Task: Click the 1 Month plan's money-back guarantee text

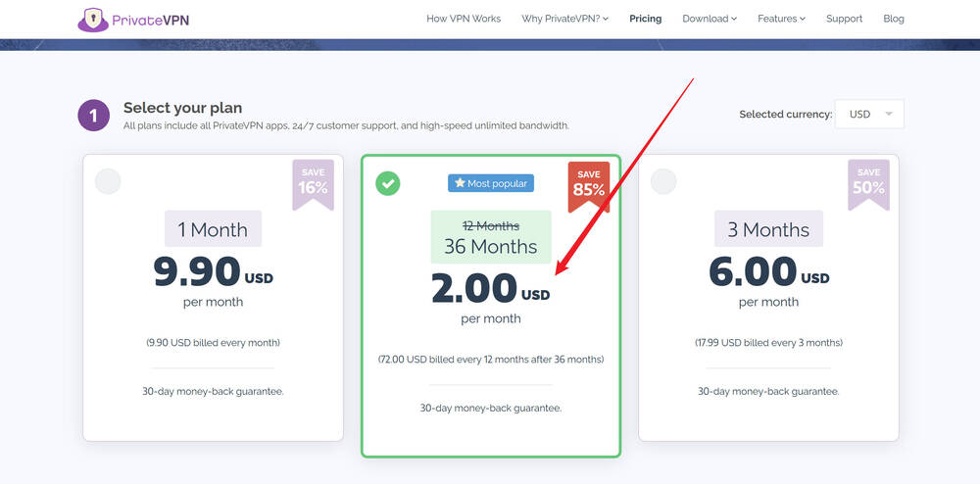Action: click(213, 392)
